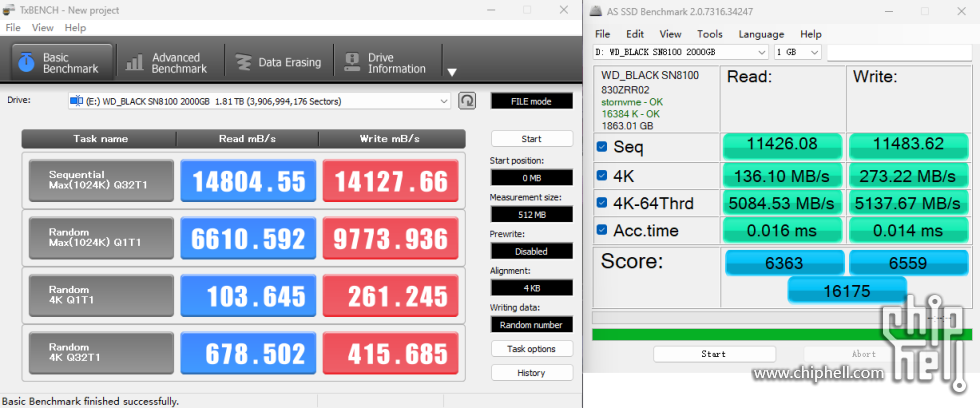Toggle the 4K test checkbox
The image size is (980, 408).
[x=602, y=176]
